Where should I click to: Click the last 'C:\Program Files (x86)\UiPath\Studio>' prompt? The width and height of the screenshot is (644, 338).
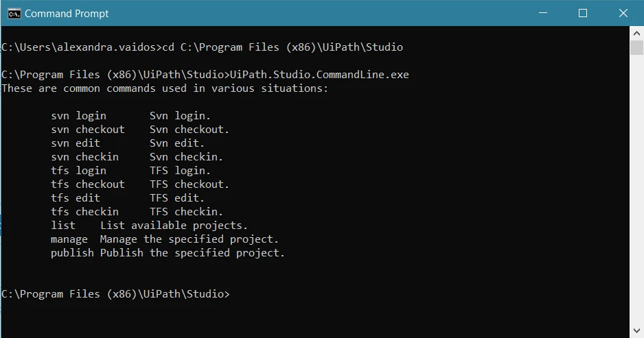click(116, 294)
